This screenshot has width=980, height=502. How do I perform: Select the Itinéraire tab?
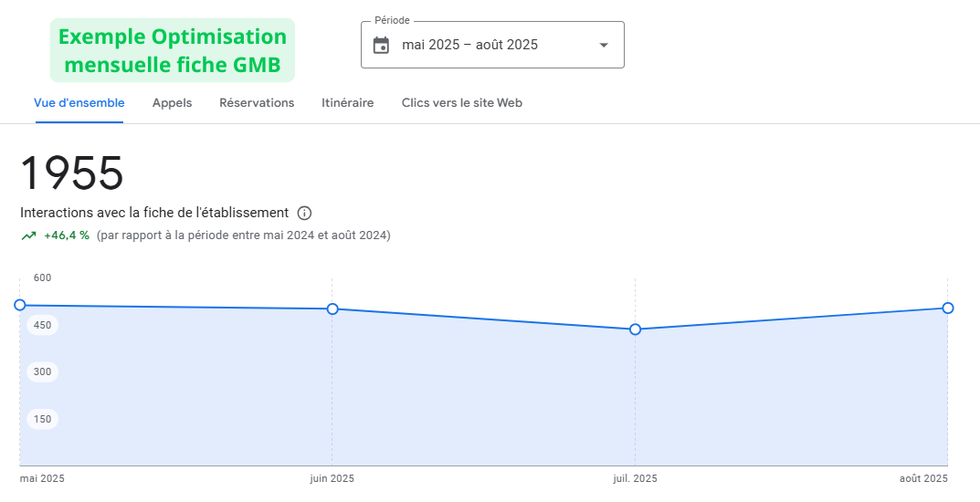(x=347, y=103)
